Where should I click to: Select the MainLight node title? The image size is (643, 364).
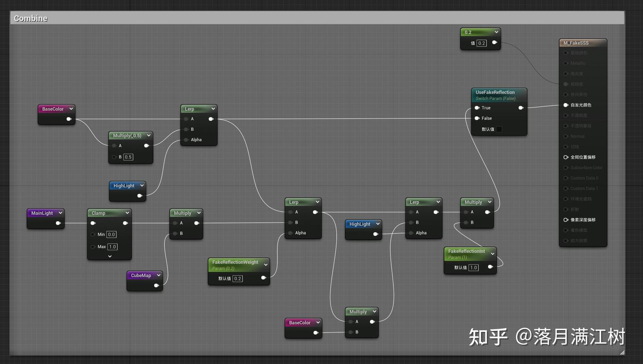[x=42, y=213]
